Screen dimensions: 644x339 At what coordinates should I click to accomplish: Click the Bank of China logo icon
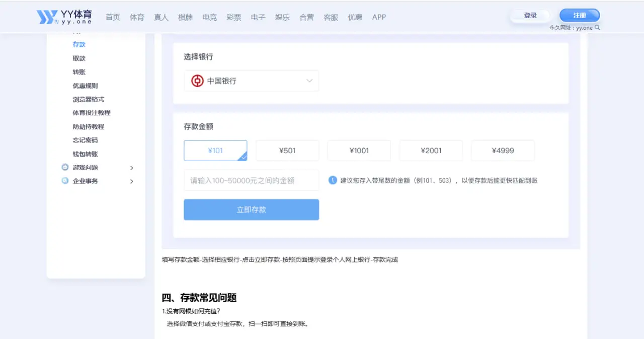pyautogui.click(x=196, y=81)
